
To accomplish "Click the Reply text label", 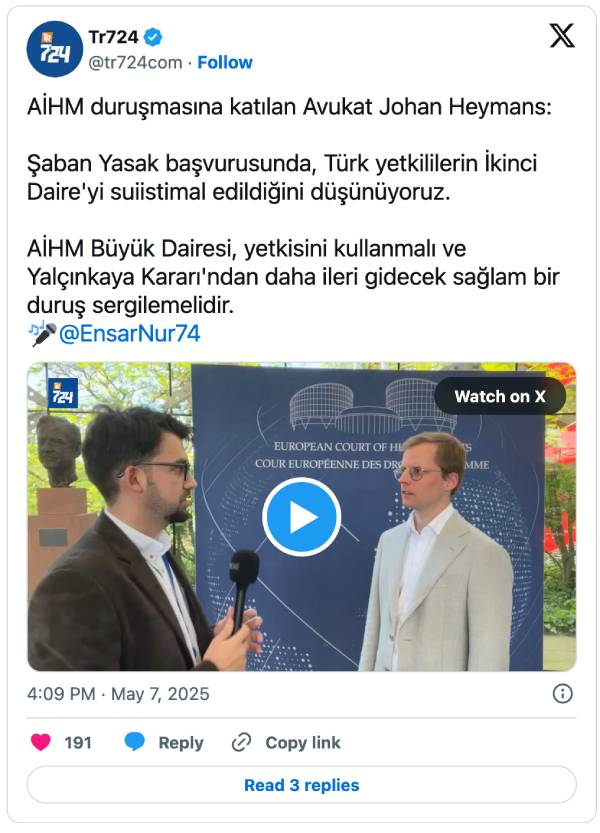I will (181, 743).
